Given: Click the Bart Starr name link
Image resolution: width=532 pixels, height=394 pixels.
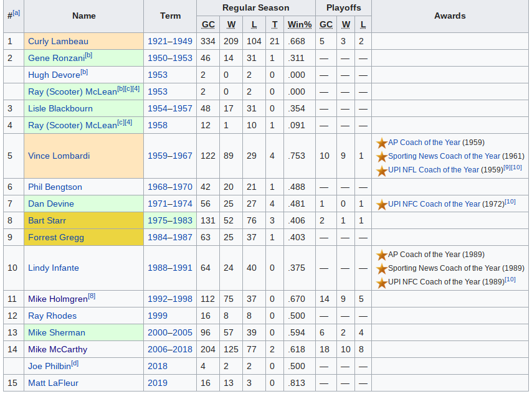Looking at the screenshot, I should (47, 221).
